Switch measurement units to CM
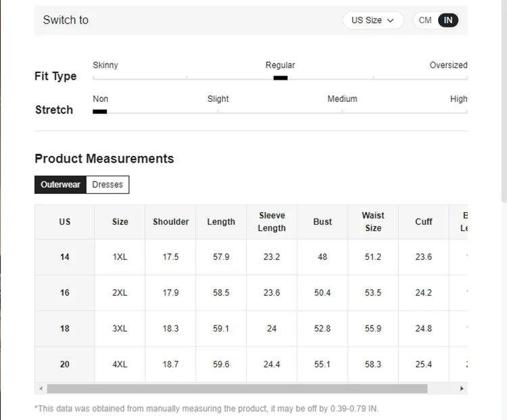This screenshot has height=420, width=507. [x=425, y=20]
